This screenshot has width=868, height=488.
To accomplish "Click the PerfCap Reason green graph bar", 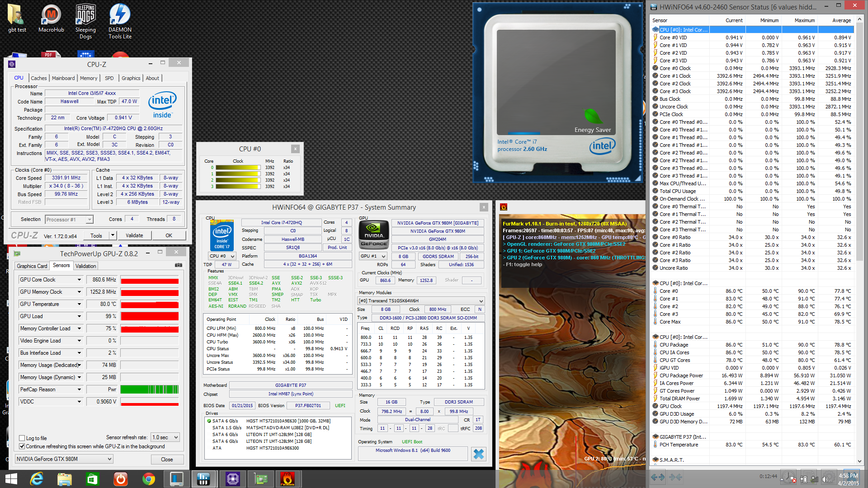I will pyautogui.click(x=150, y=389).
